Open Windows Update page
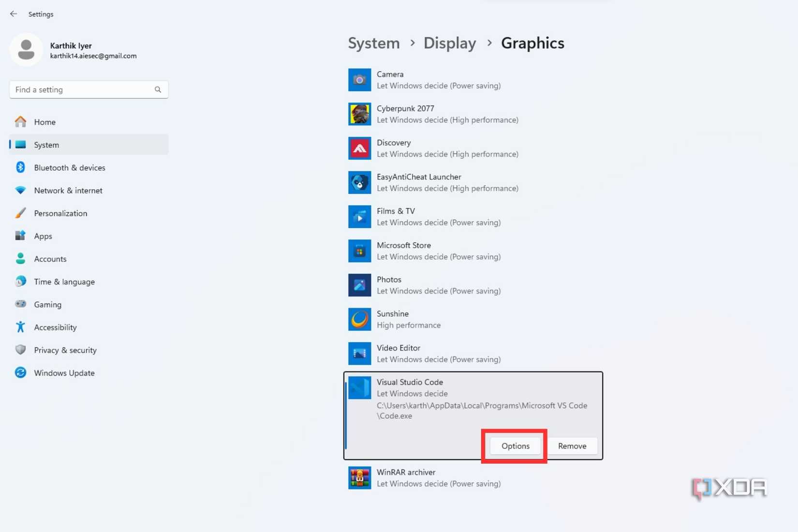Image resolution: width=798 pixels, height=532 pixels. pyautogui.click(x=89, y=372)
